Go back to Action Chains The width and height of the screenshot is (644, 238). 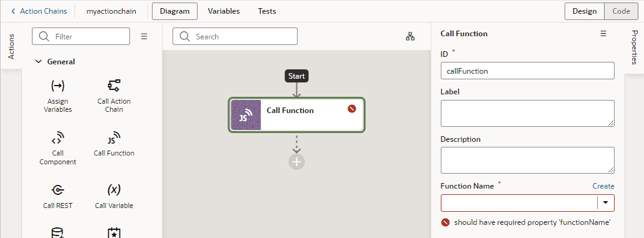39,11
